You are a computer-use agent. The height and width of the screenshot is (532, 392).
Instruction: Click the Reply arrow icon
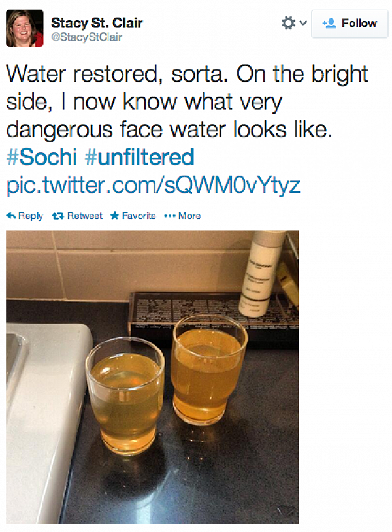(11, 216)
